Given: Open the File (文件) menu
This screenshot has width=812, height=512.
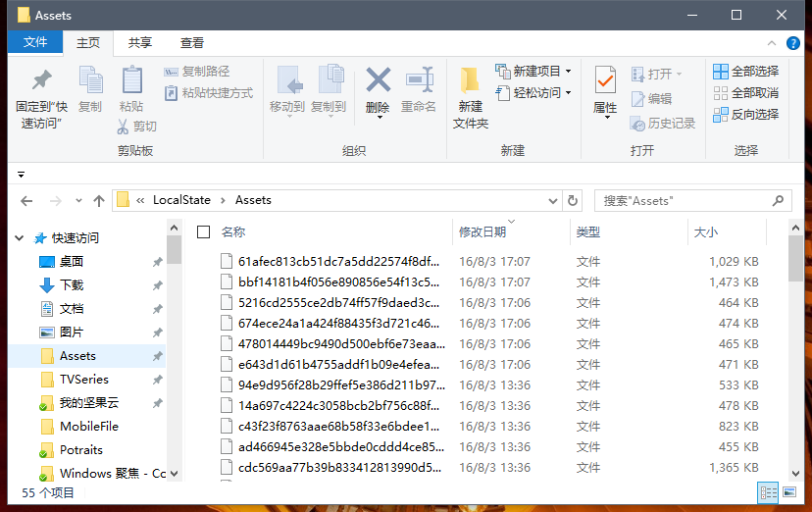Looking at the screenshot, I should (35, 42).
